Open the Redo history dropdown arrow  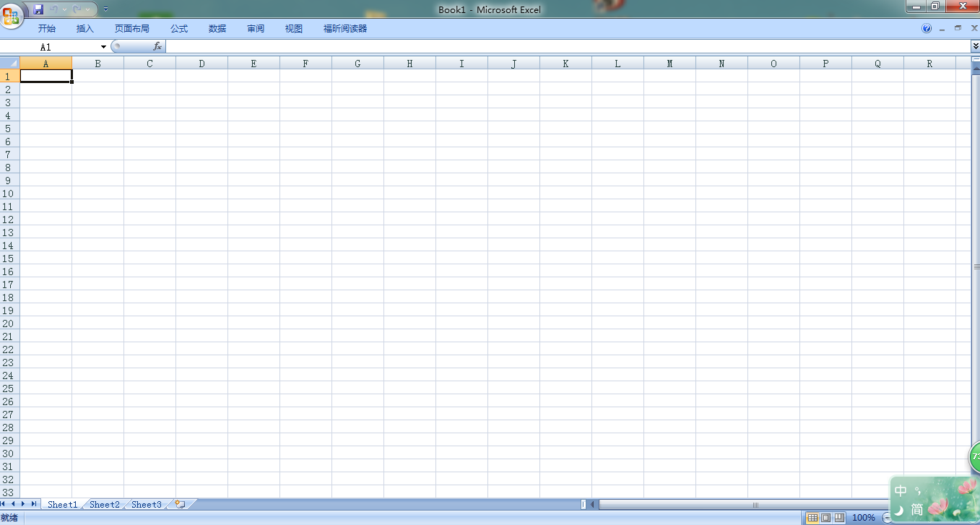click(87, 9)
